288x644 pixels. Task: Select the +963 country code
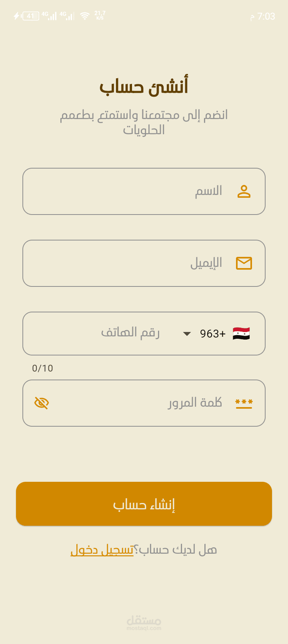[213, 334]
